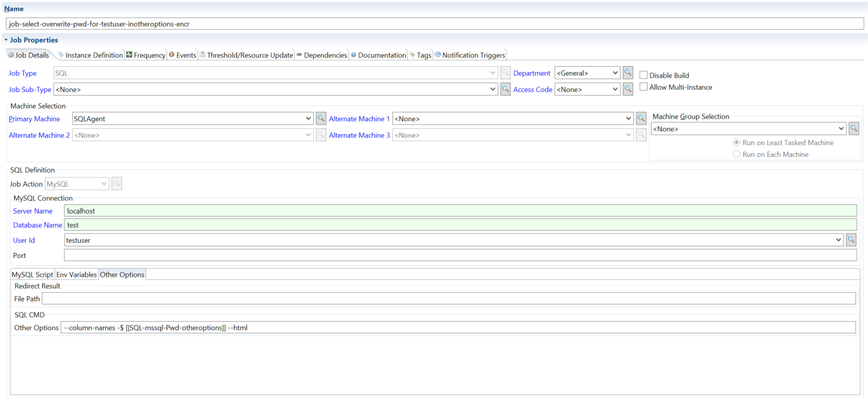Open the Threshold/Resource Update tab
Screen dimensions: 868x398
pyautogui.click(x=246, y=55)
